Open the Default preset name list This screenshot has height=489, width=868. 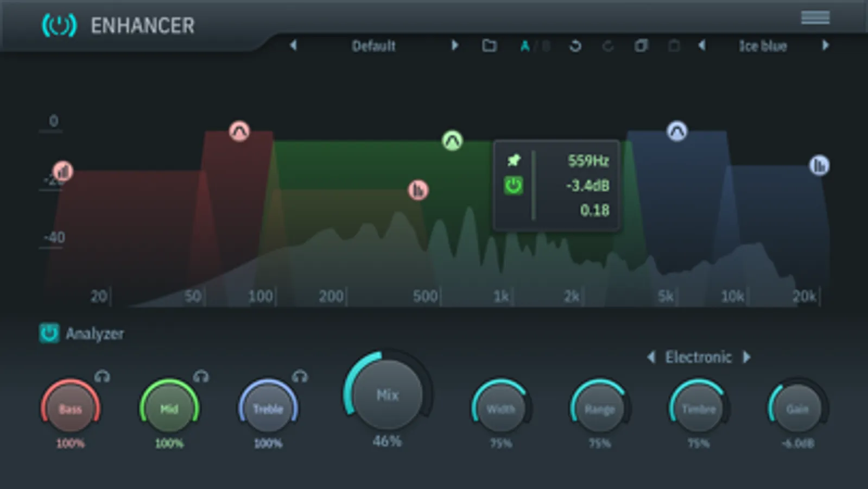(373, 46)
